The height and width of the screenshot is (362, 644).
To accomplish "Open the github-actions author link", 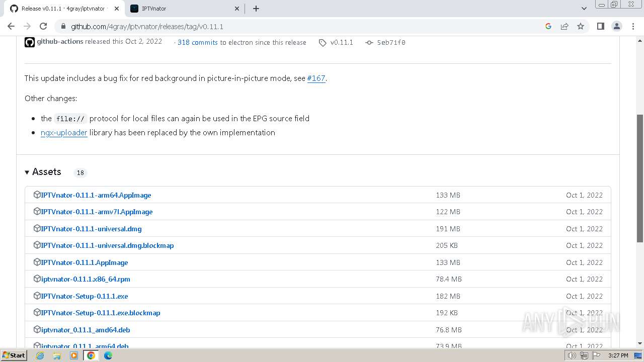I will (60, 42).
